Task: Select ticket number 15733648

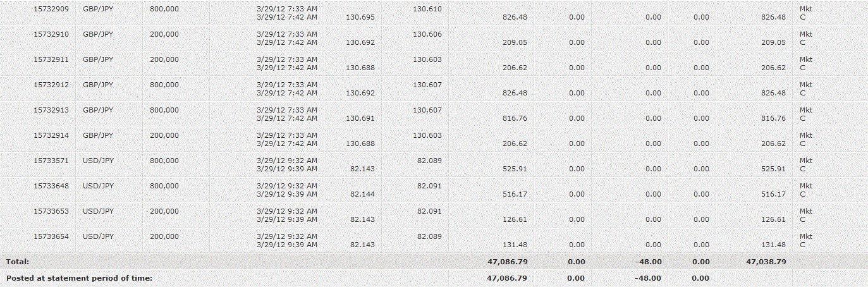Action: pos(51,186)
